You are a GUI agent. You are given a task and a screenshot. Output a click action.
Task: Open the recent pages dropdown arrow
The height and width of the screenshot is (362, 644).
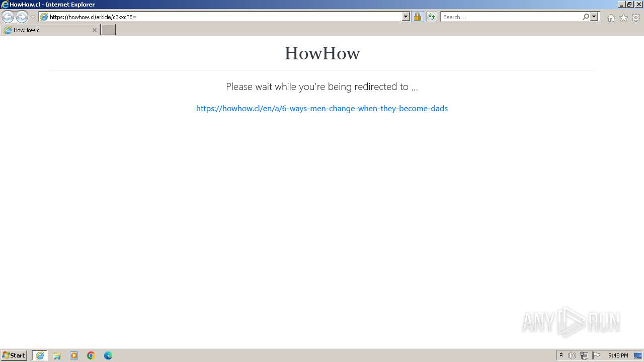pyautogui.click(x=33, y=17)
